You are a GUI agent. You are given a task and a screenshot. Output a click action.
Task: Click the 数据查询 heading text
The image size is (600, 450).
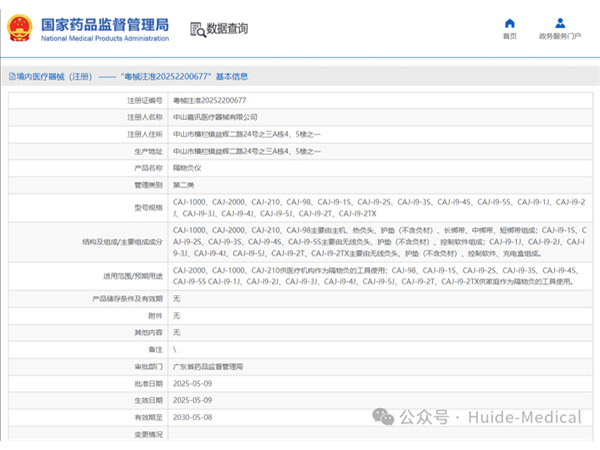click(x=227, y=29)
